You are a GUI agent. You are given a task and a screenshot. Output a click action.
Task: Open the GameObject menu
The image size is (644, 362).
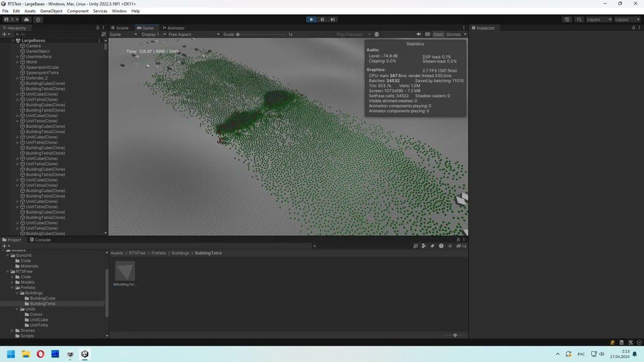(51, 11)
